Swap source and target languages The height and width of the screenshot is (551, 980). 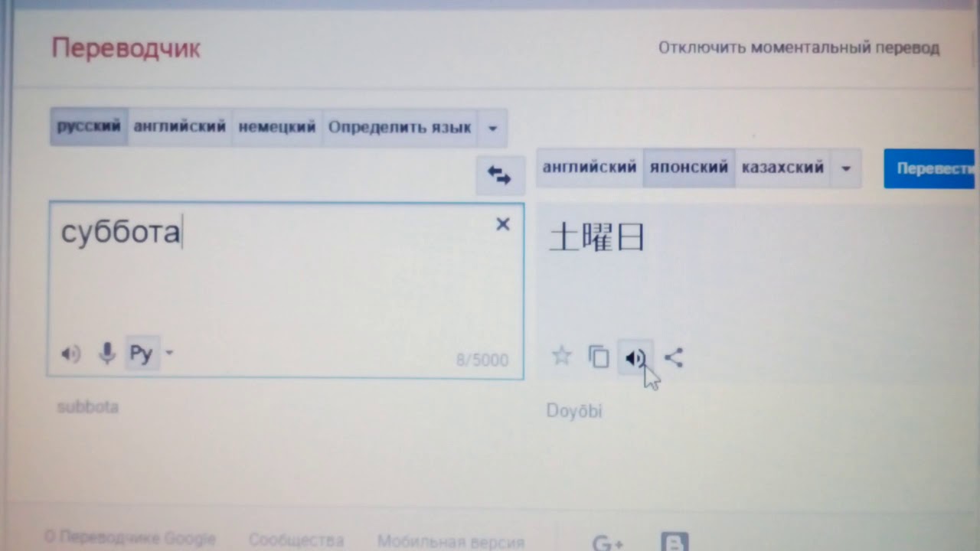point(499,177)
